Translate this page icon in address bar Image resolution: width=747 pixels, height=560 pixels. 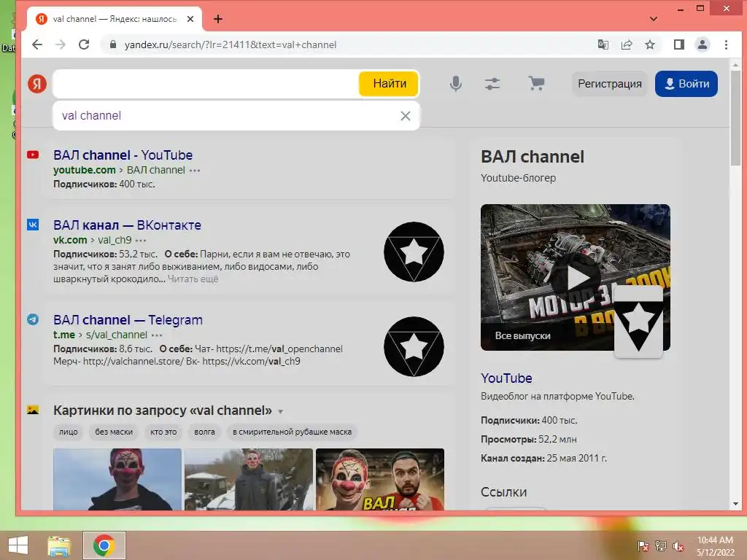603,44
